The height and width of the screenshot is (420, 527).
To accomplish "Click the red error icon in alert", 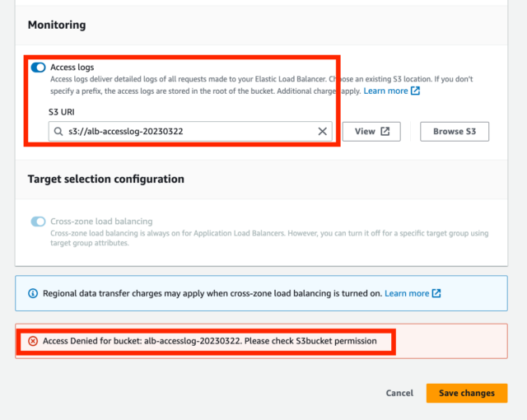I will 33,341.
